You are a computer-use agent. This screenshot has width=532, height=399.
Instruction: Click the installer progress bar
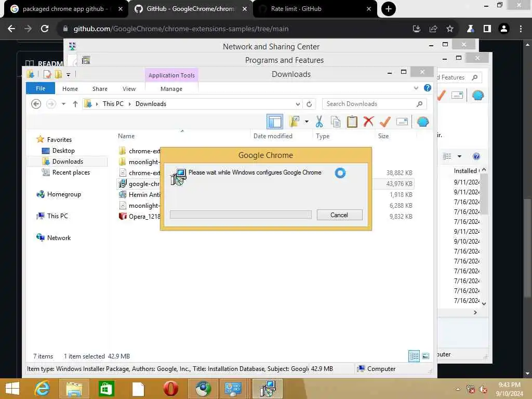pos(241,215)
